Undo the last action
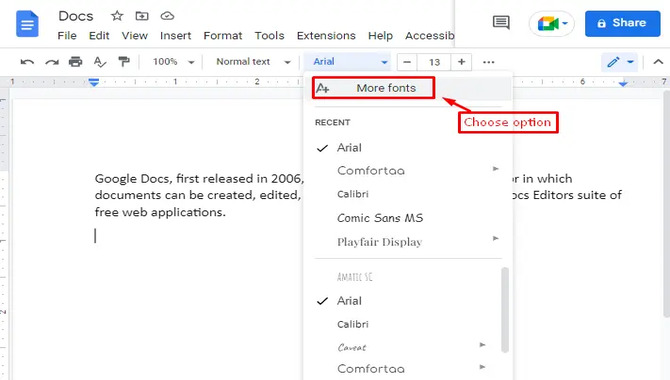 point(27,62)
